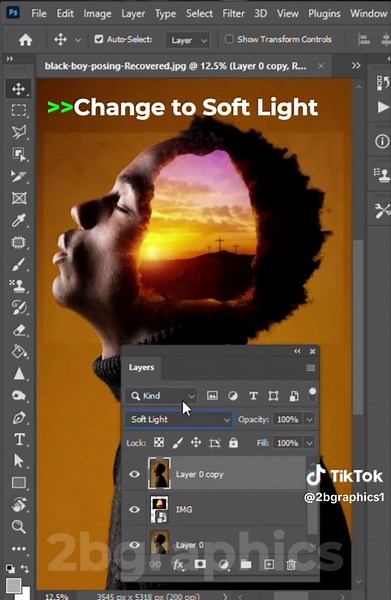Toggle layer filtering on/off switch

(313, 395)
